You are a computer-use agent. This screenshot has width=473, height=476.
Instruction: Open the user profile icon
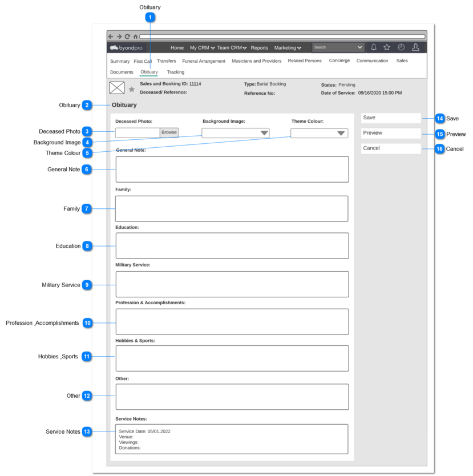415,47
